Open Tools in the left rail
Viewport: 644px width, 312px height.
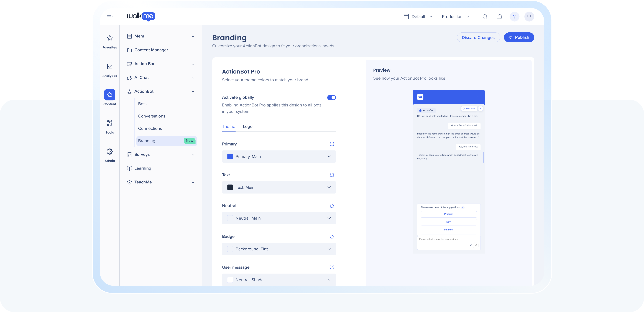(109, 127)
